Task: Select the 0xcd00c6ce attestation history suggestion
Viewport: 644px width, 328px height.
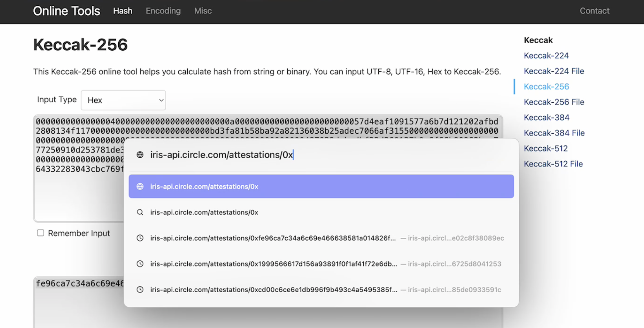Action: [x=274, y=290]
